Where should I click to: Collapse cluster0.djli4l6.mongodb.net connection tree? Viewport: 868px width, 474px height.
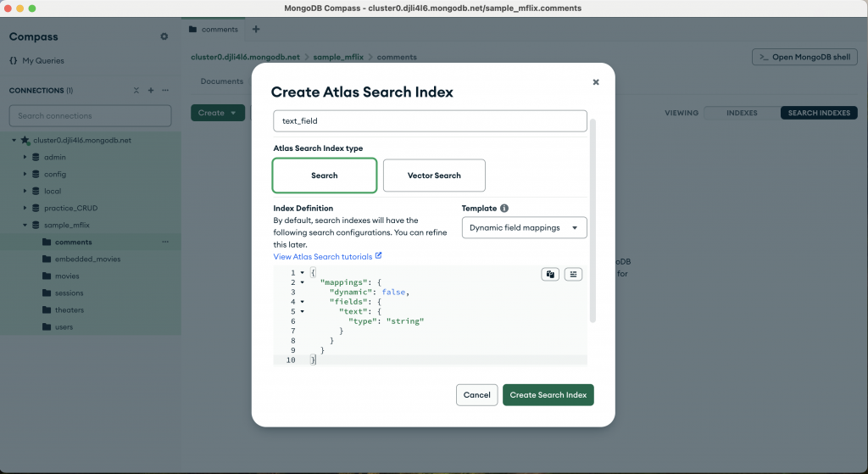(x=14, y=140)
